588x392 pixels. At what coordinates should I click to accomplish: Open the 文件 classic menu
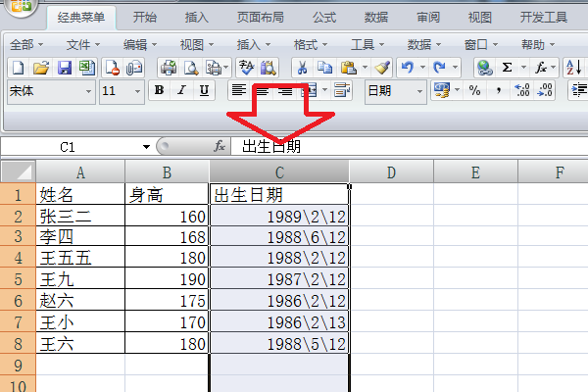click(83, 45)
